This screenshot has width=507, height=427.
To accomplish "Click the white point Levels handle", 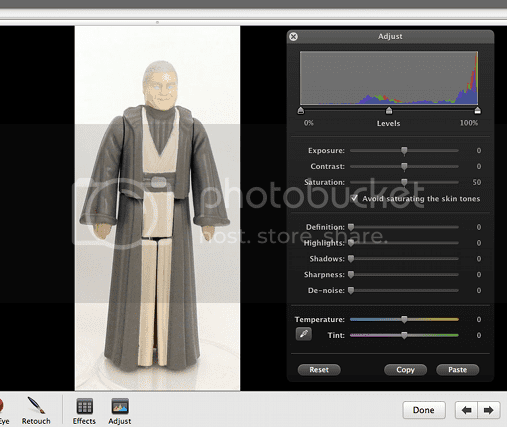I will pos(477,110).
